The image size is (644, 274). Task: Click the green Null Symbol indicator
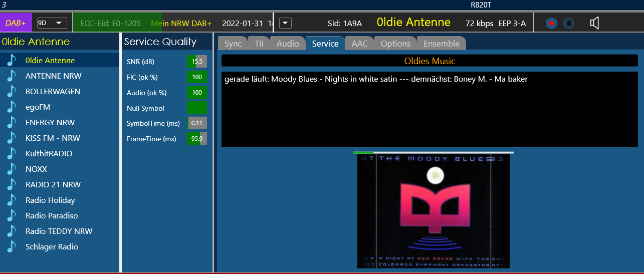[197, 108]
